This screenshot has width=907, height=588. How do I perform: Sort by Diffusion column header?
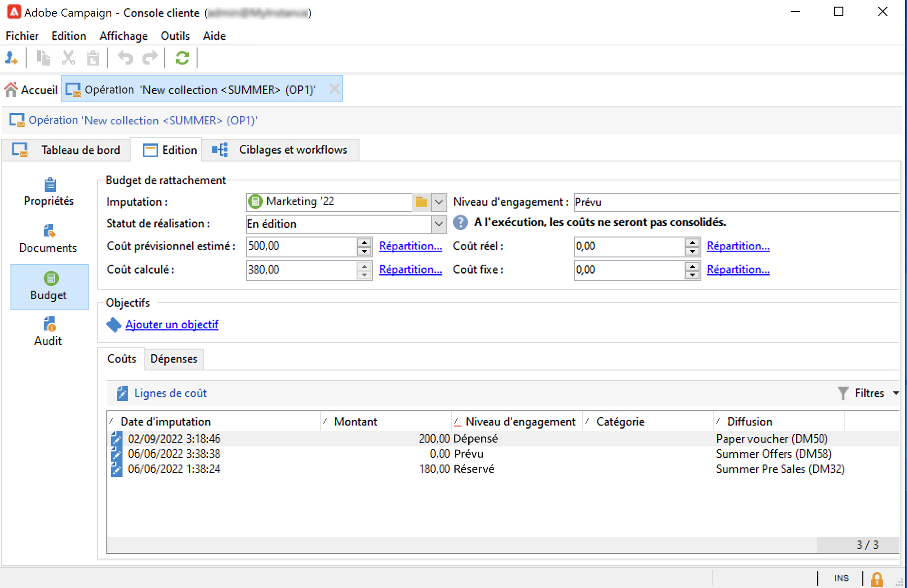click(779, 422)
